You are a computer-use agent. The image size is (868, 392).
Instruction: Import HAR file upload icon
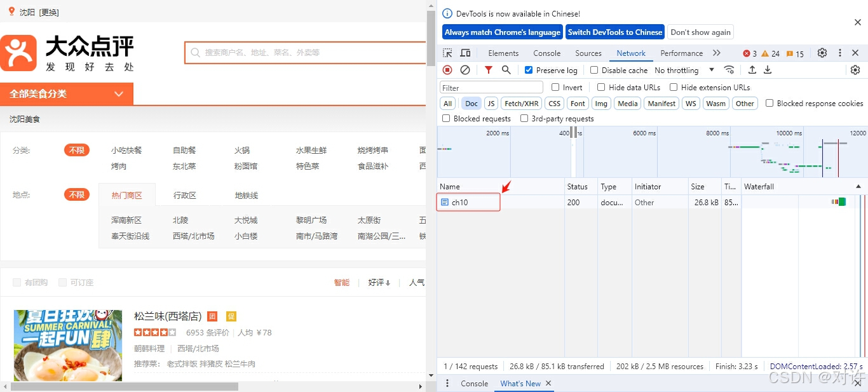pyautogui.click(x=752, y=70)
